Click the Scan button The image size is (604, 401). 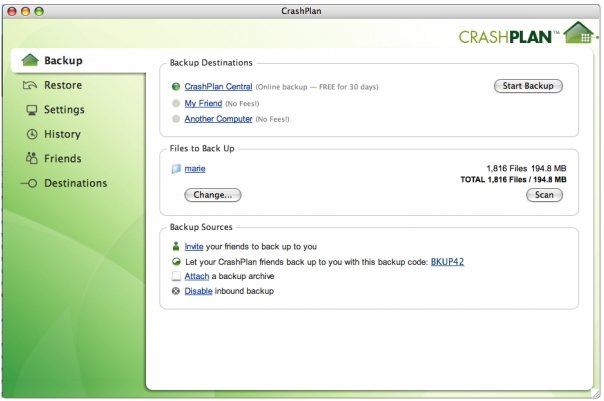tap(544, 195)
